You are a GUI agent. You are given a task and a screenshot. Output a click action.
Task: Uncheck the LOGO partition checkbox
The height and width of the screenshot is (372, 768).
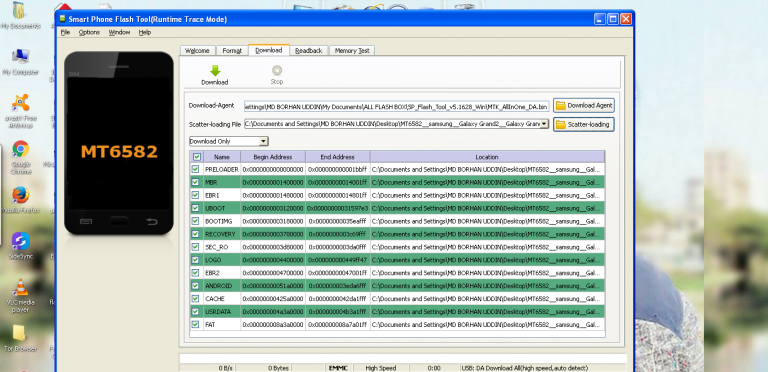click(195, 260)
